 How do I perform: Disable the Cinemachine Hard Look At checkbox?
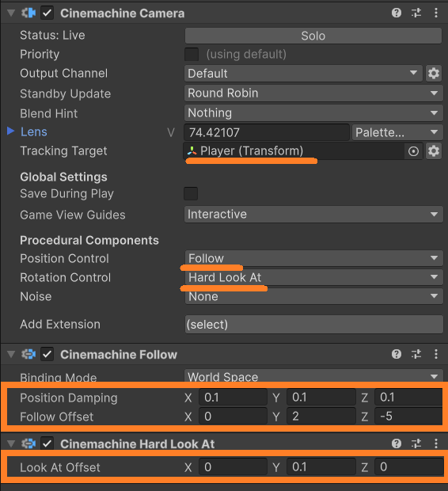point(47,443)
